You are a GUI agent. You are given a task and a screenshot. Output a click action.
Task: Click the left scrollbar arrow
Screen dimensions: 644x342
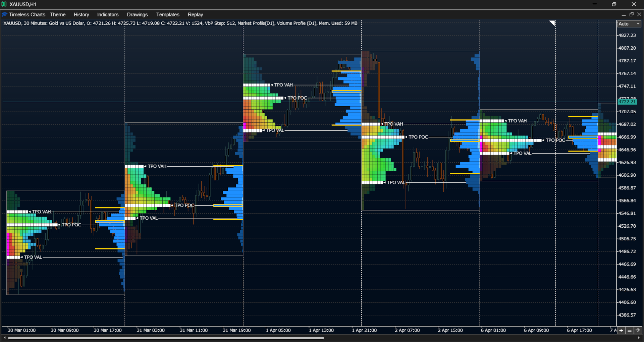(x=4, y=338)
